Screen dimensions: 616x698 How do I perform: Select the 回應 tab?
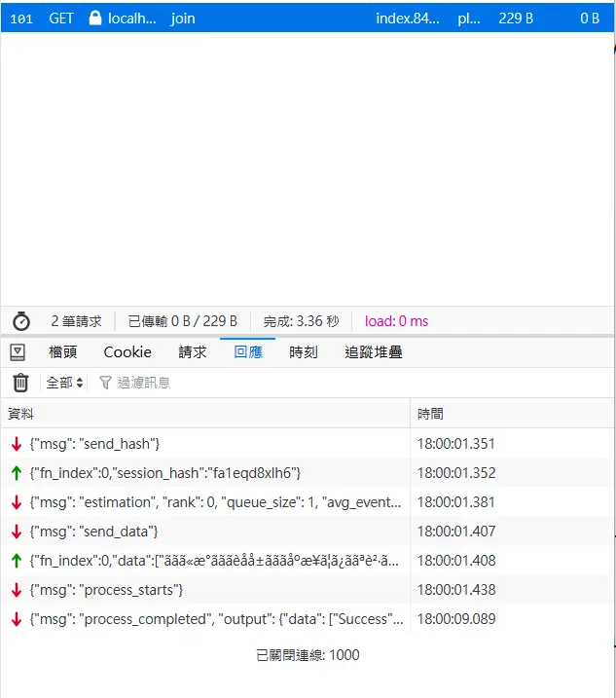click(248, 351)
